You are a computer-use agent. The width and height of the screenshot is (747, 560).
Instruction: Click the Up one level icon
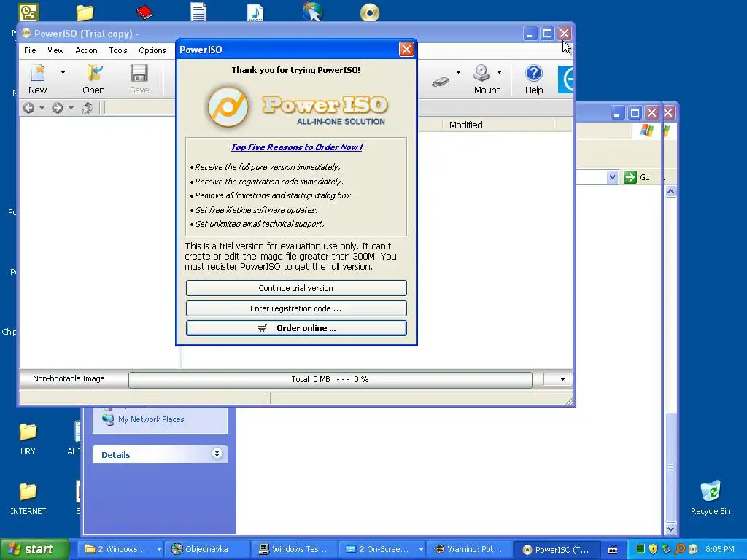[88, 108]
